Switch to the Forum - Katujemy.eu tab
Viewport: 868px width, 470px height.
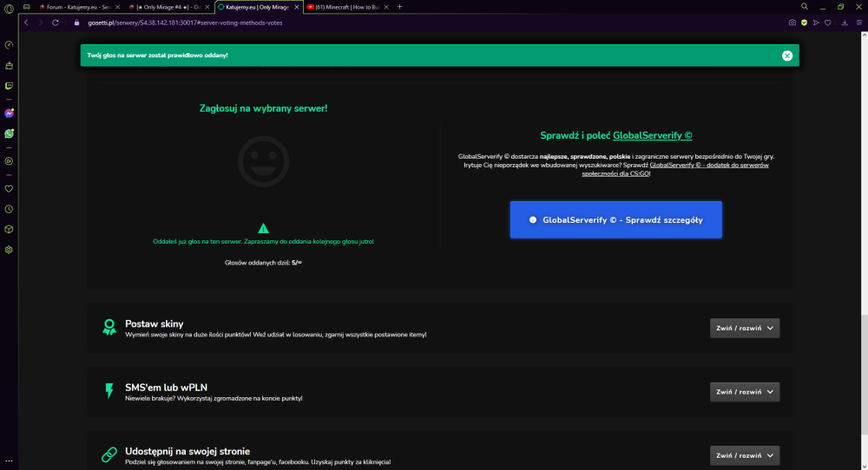tap(79, 7)
